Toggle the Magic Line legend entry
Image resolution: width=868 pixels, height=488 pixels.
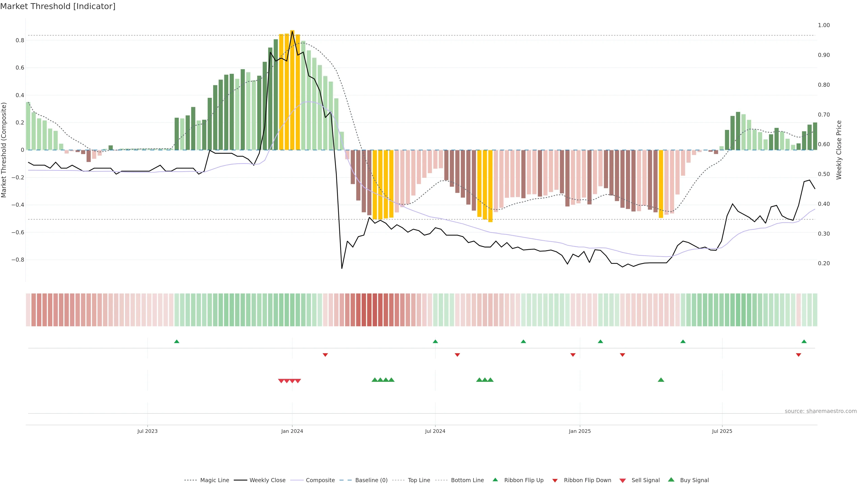[x=214, y=480]
